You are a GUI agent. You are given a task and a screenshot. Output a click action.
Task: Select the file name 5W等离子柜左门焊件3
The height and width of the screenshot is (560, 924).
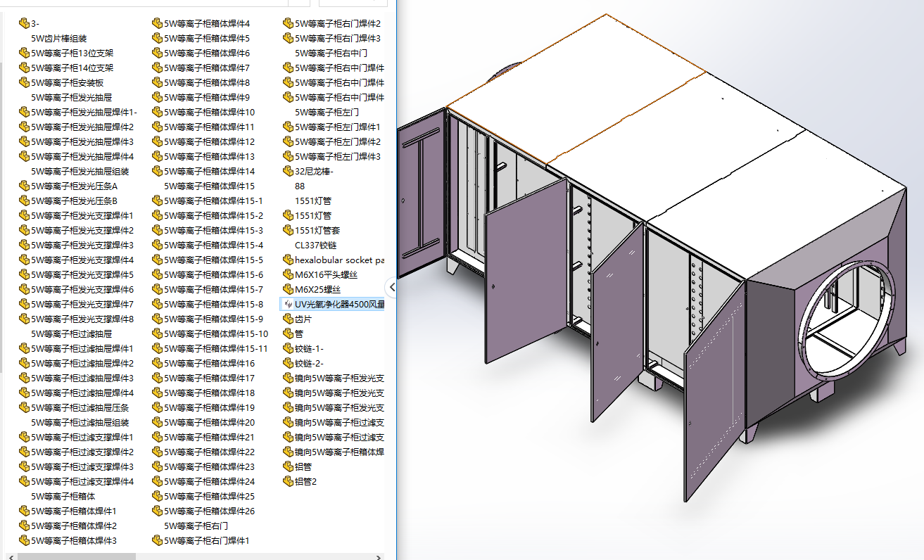tap(338, 156)
